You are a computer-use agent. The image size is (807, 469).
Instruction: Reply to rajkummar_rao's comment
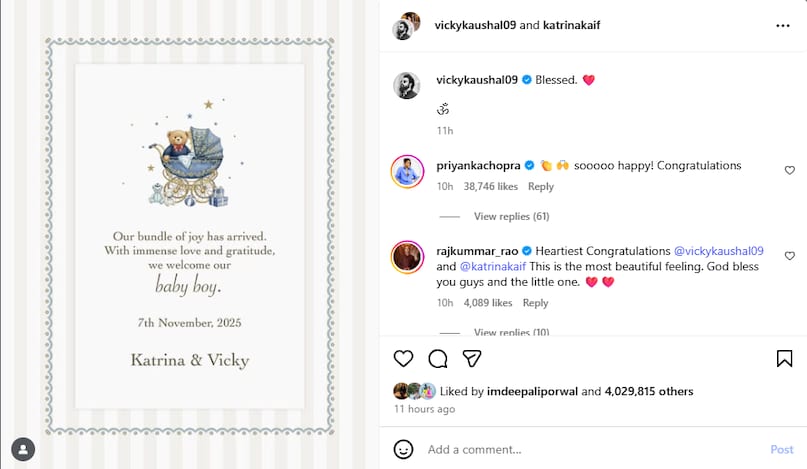coord(535,303)
